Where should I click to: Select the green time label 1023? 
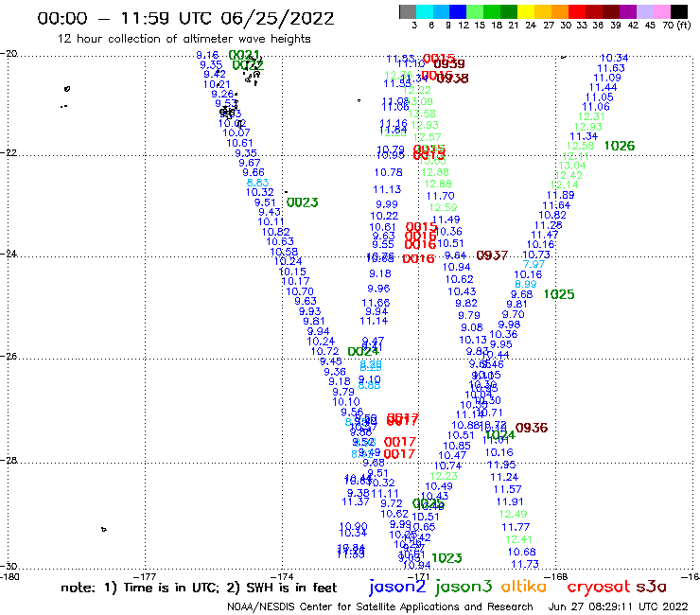pos(446,558)
